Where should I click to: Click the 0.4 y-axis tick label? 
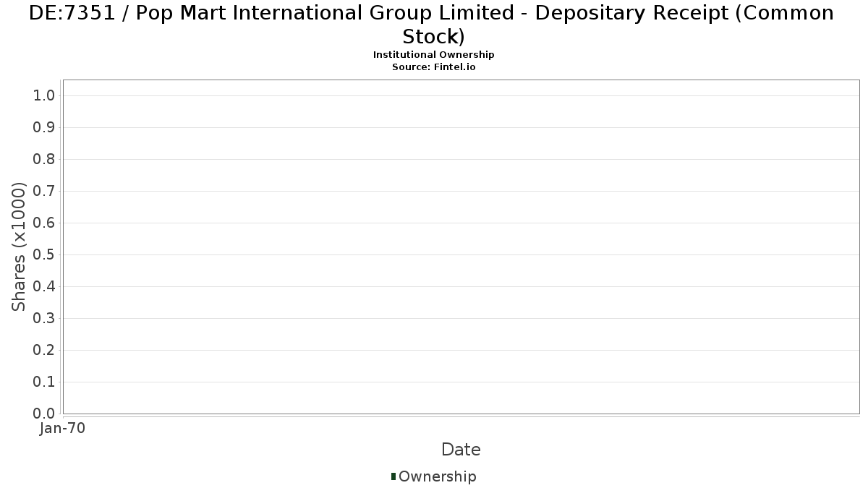tap(44, 287)
